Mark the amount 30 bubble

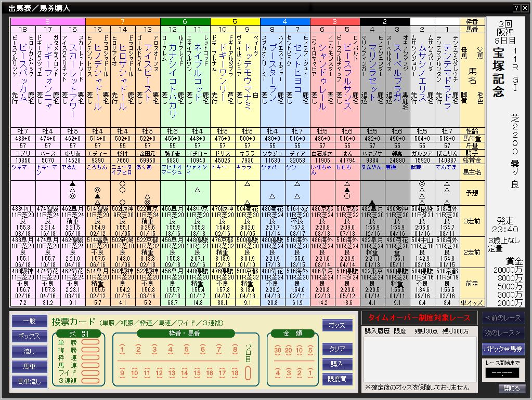pos(277,350)
